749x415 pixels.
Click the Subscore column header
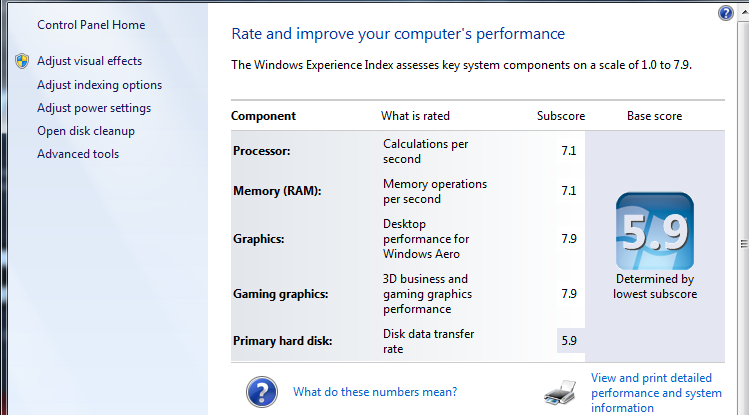tap(561, 116)
